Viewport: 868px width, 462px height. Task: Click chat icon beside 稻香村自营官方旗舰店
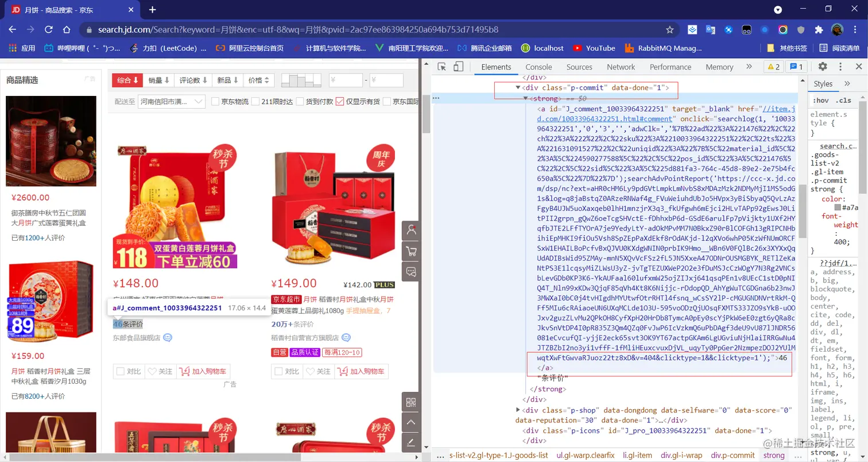click(346, 338)
